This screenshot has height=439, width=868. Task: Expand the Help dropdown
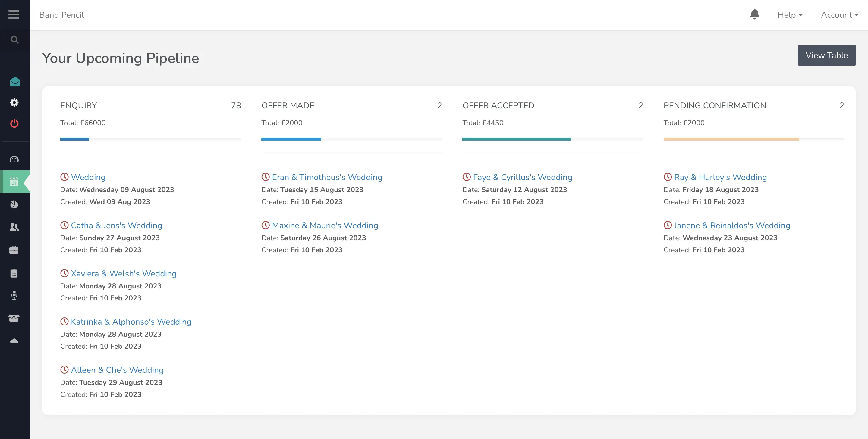pyautogui.click(x=790, y=15)
